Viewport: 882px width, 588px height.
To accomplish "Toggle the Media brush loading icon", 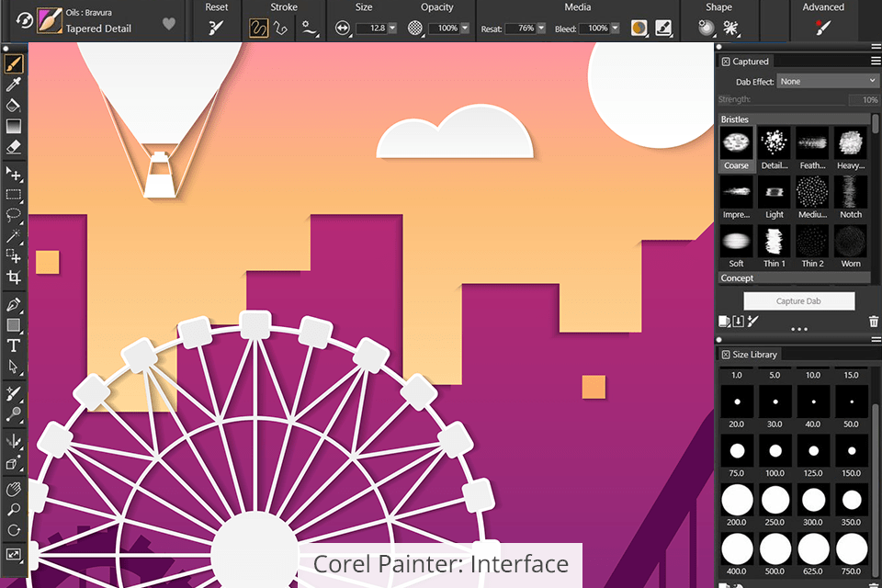I will pyautogui.click(x=663, y=28).
